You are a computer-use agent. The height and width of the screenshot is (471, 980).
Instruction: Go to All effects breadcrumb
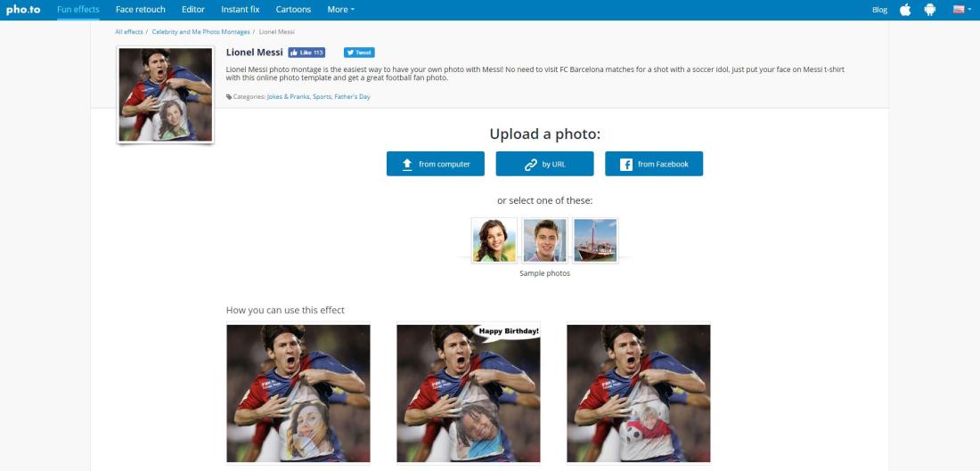coord(129,31)
